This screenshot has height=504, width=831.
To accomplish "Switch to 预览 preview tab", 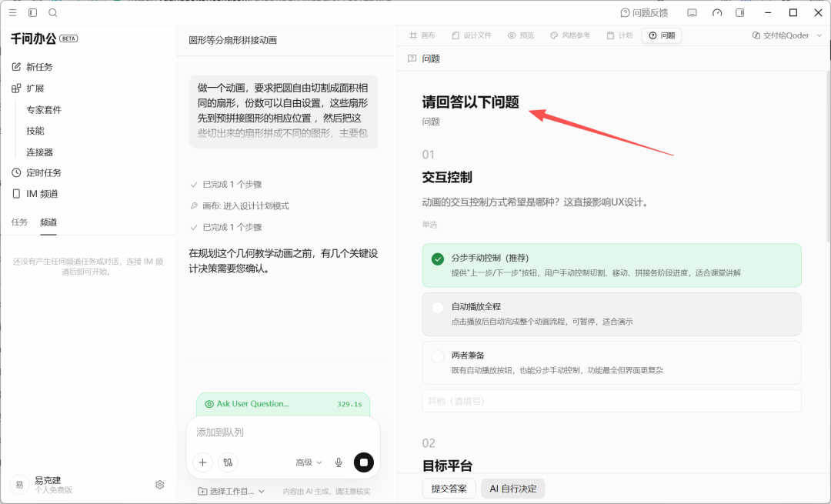I will click(521, 35).
